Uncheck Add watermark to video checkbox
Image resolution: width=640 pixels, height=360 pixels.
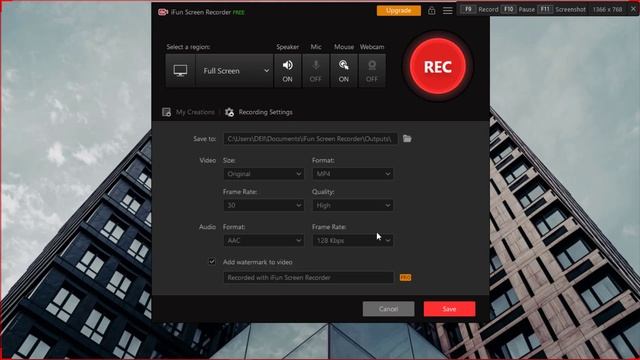212,262
